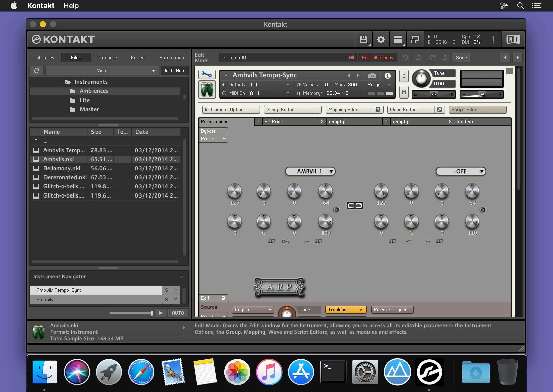
Task: Click the Save button in Edit Mode bar
Action: pyautogui.click(x=461, y=57)
